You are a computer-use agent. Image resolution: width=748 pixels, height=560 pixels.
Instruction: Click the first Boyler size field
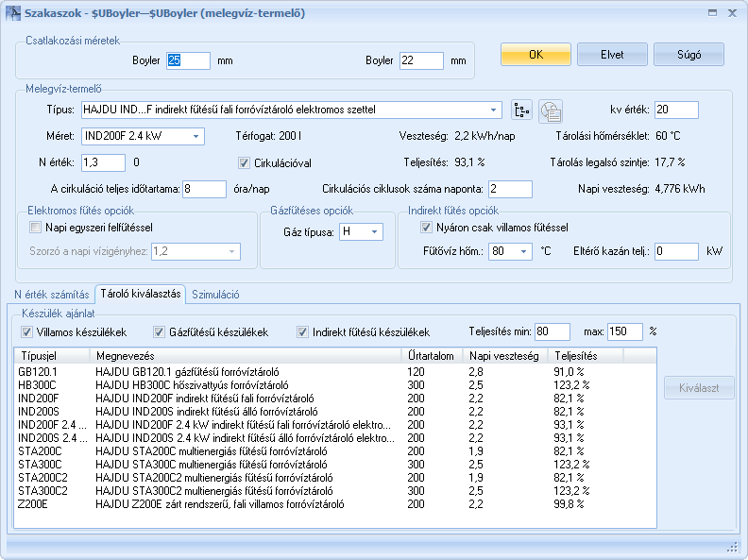click(x=188, y=60)
